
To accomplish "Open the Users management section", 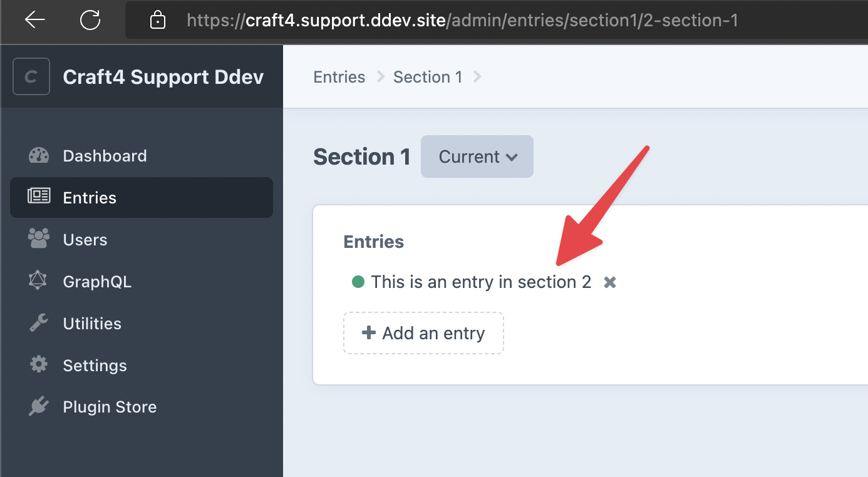I will [85, 239].
